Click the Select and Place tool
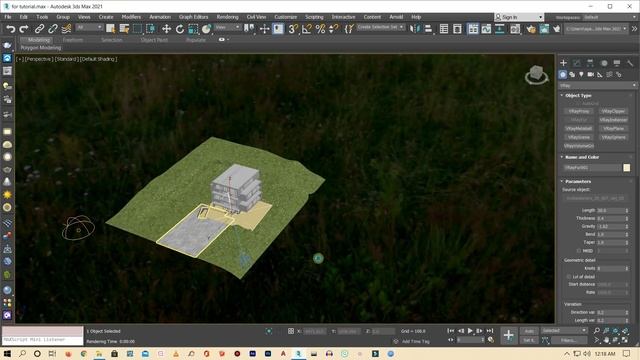The width and height of the screenshot is (640, 360). click(x=207, y=29)
